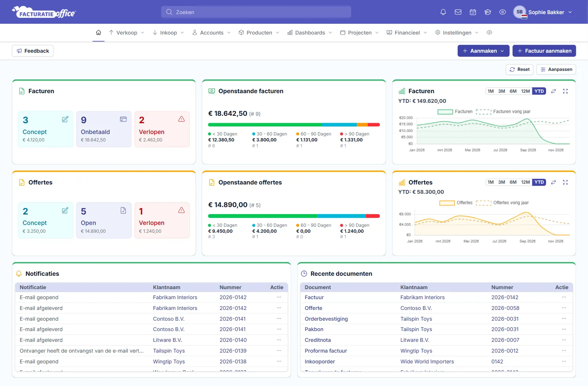Select YTD range in Offertes chart
The width and height of the screenshot is (588, 386).
(539, 182)
